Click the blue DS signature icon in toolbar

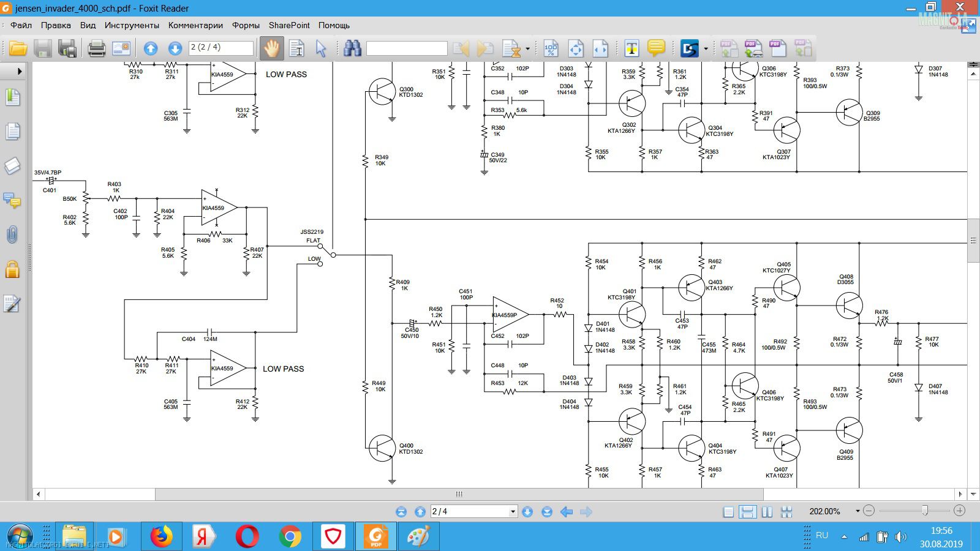pyautogui.click(x=690, y=48)
